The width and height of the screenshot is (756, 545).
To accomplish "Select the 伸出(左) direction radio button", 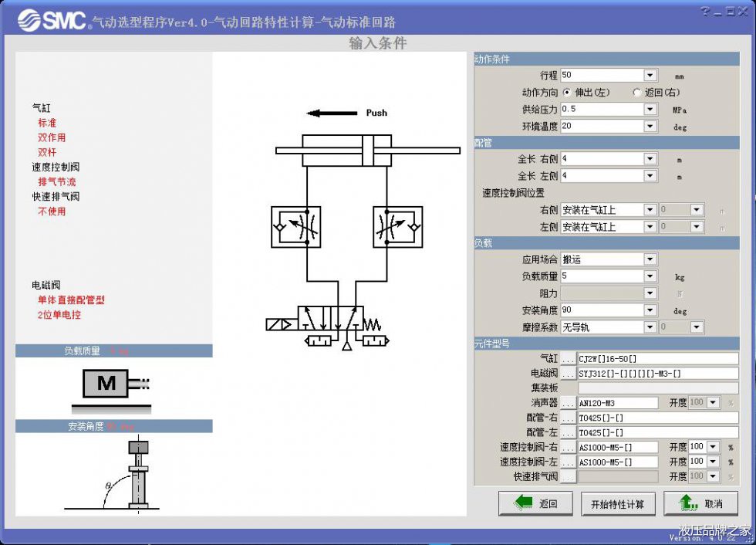I will tap(567, 93).
